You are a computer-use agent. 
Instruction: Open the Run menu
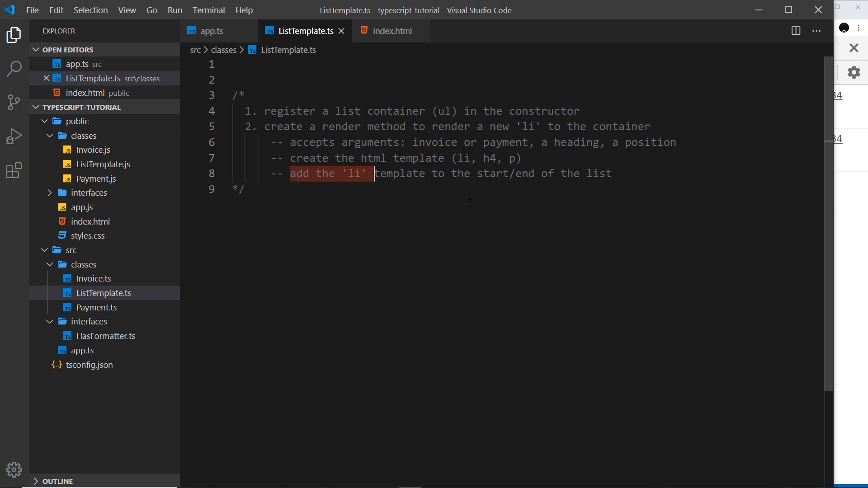[x=175, y=10]
